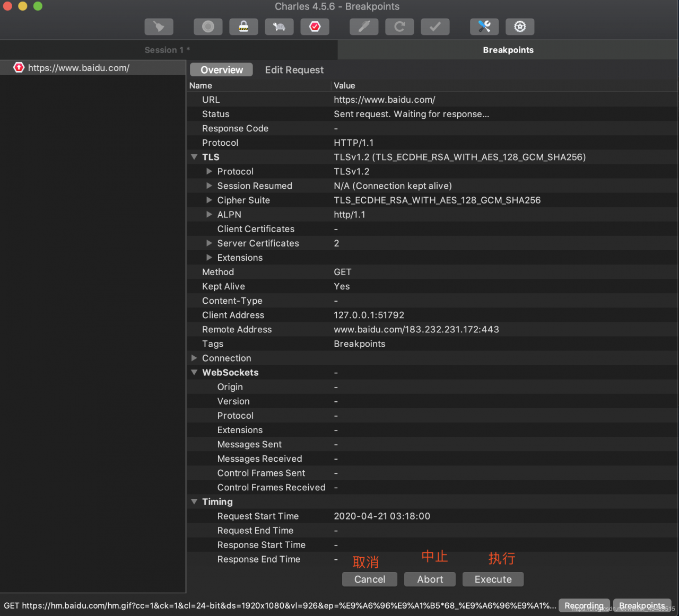Viewport: 679px width, 616px height.
Task: Select the Status row
Action: point(432,114)
